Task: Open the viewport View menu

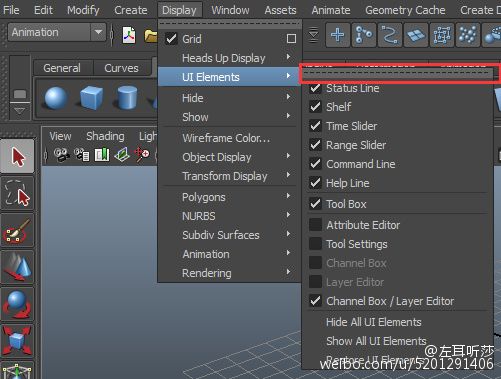Action: point(60,136)
